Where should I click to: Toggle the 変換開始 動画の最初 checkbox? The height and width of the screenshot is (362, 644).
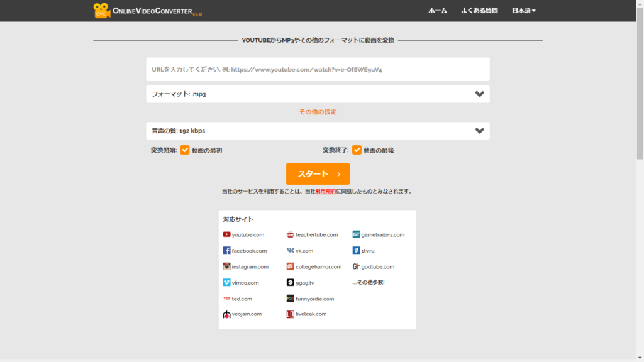point(185,150)
